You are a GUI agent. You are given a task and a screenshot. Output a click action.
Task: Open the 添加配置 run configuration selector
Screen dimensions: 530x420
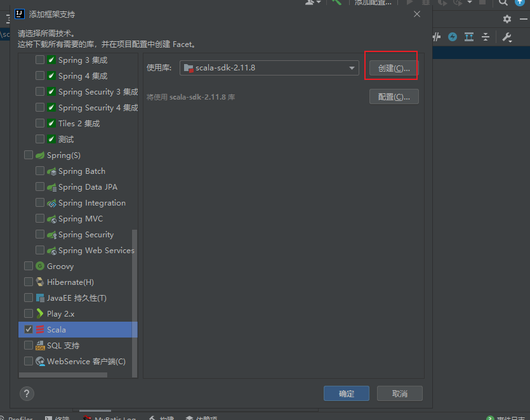click(373, 3)
